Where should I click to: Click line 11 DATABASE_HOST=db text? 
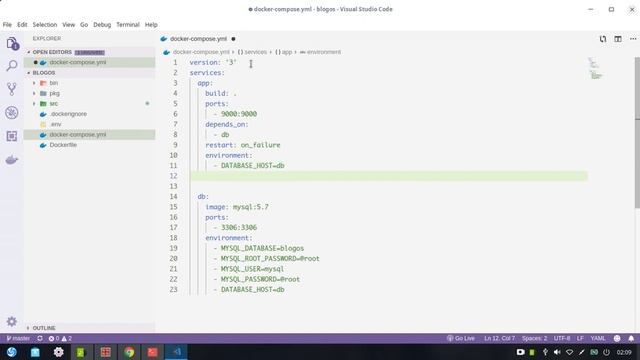[252, 166]
